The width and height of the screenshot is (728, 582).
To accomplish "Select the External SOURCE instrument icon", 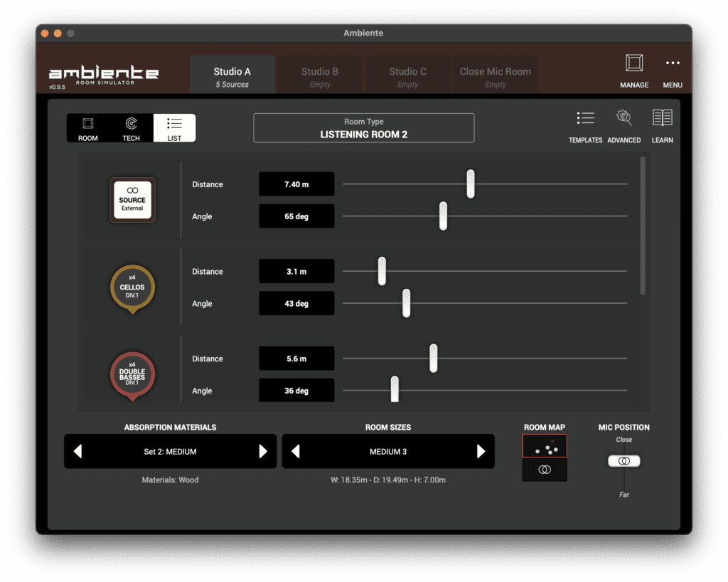I will (x=132, y=200).
